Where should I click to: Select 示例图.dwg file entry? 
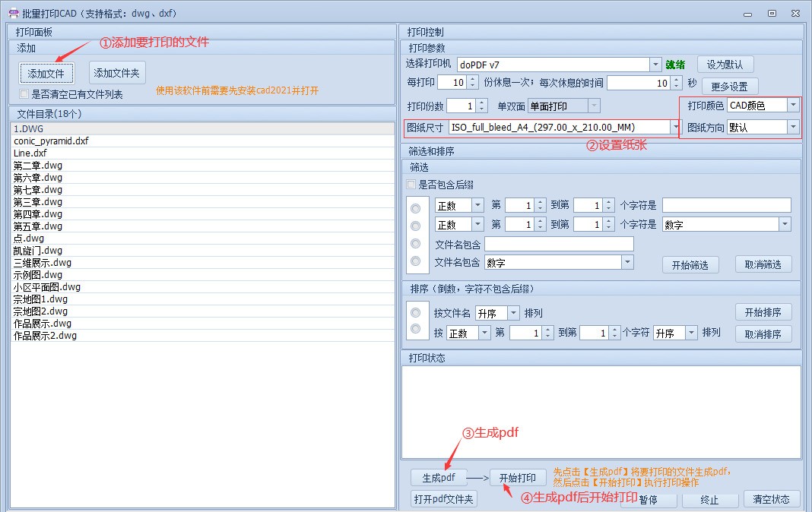(x=202, y=275)
